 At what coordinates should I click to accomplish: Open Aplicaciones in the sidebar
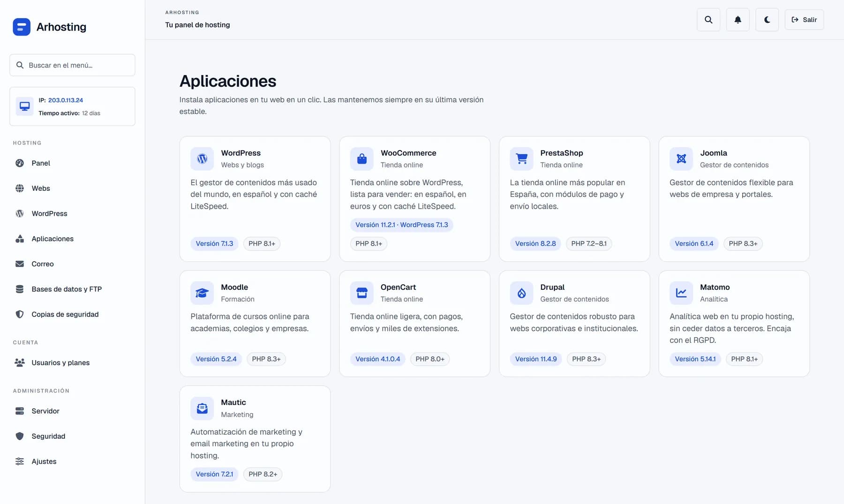[x=72, y=239]
